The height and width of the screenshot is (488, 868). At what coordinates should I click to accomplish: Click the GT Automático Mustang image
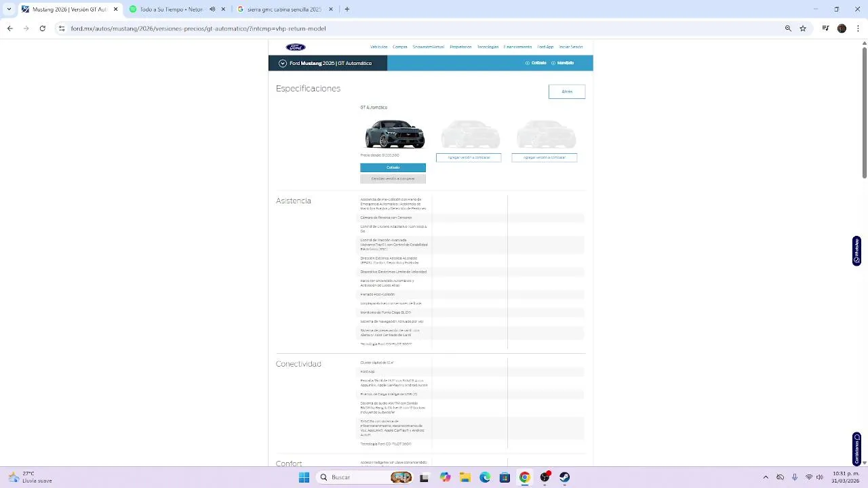[395, 134]
